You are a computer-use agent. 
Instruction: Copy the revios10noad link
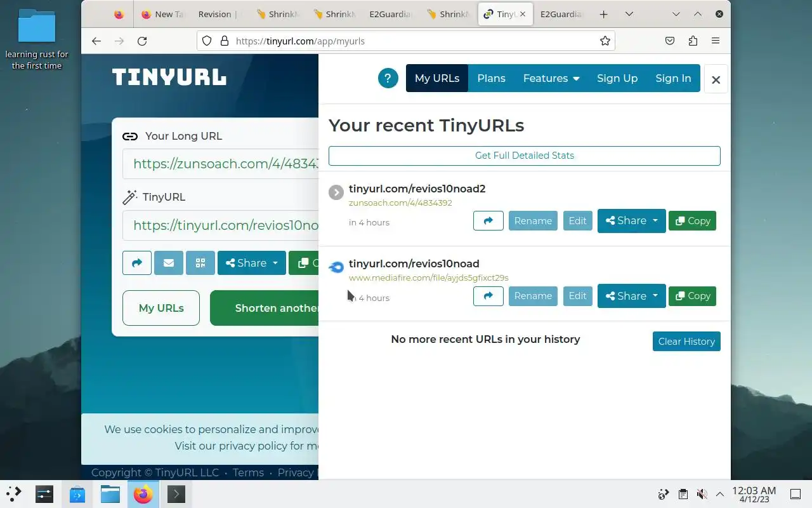692,296
